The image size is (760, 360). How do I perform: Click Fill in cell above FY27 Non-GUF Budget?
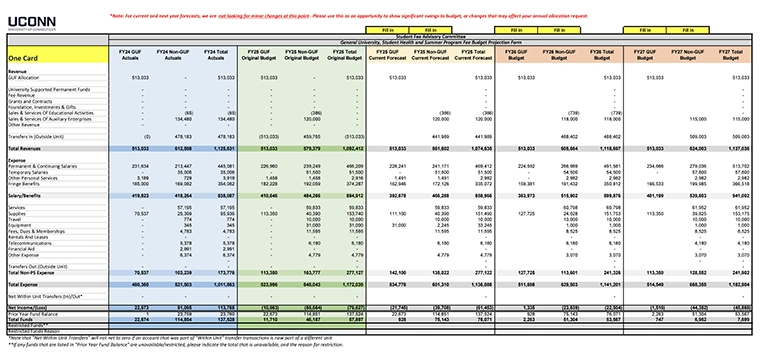688,30
